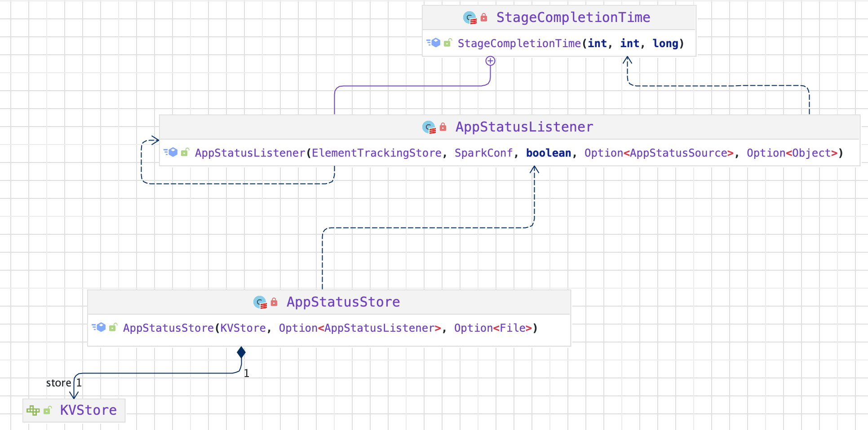Click the green unlock icon beside AppStatusListener constructor
Screen dimensions: 868x430
tap(185, 153)
